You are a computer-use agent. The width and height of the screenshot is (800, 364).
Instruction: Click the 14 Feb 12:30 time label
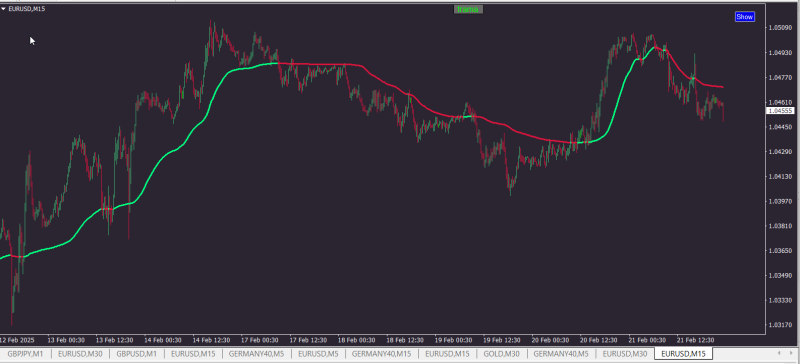(x=212, y=339)
